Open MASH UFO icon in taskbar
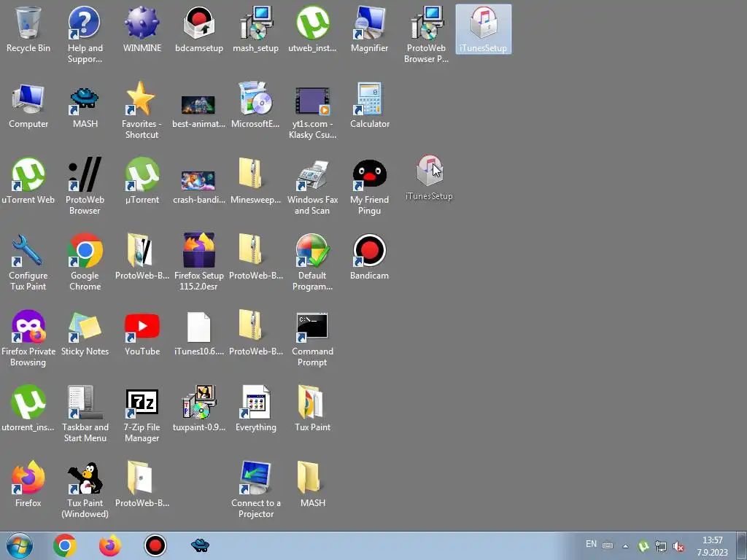 coord(200,545)
